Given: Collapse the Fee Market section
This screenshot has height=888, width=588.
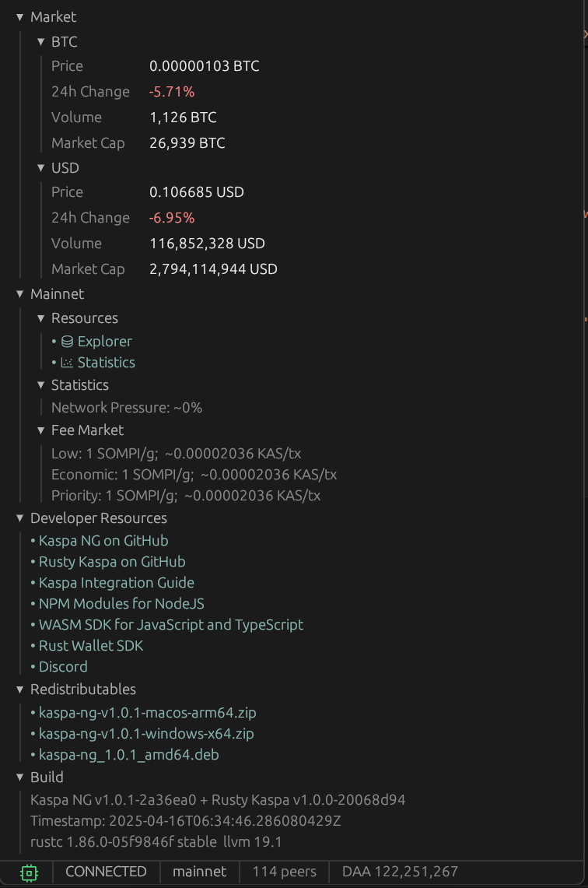Looking at the screenshot, I should 41,430.
